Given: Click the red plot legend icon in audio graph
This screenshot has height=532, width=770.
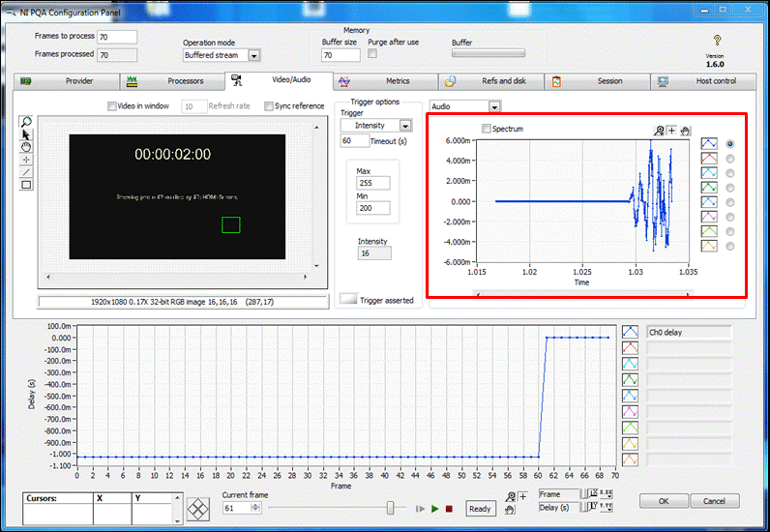Looking at the screenshot, I should click(x=709, y=159).
